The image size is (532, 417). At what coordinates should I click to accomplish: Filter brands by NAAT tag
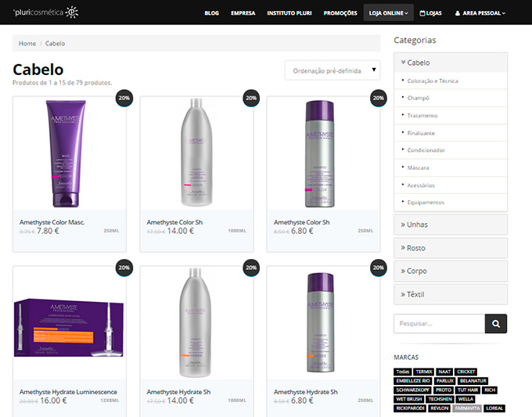coord(444,372)
